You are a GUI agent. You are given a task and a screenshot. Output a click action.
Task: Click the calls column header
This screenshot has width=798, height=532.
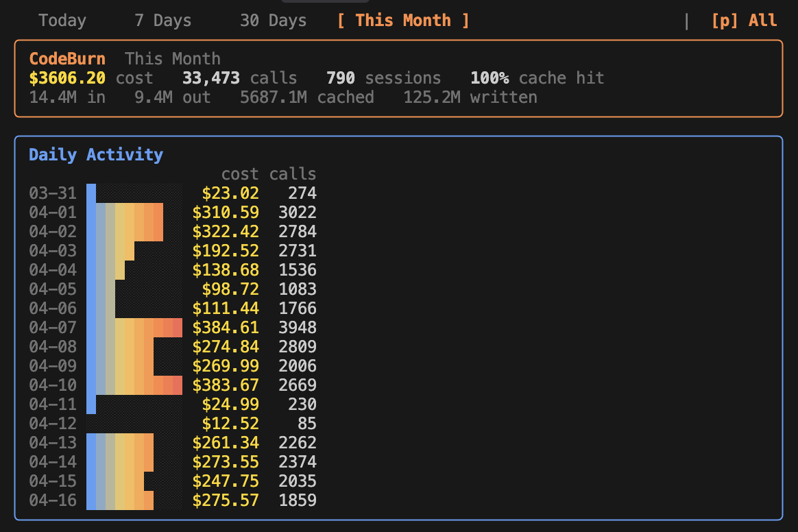[x=293, y=174]
